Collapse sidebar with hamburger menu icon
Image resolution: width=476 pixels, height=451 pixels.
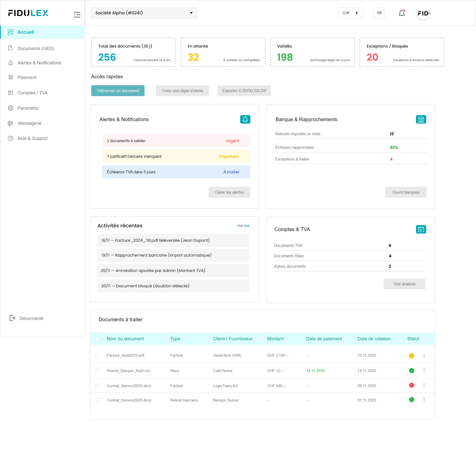(x=77, y=15)
